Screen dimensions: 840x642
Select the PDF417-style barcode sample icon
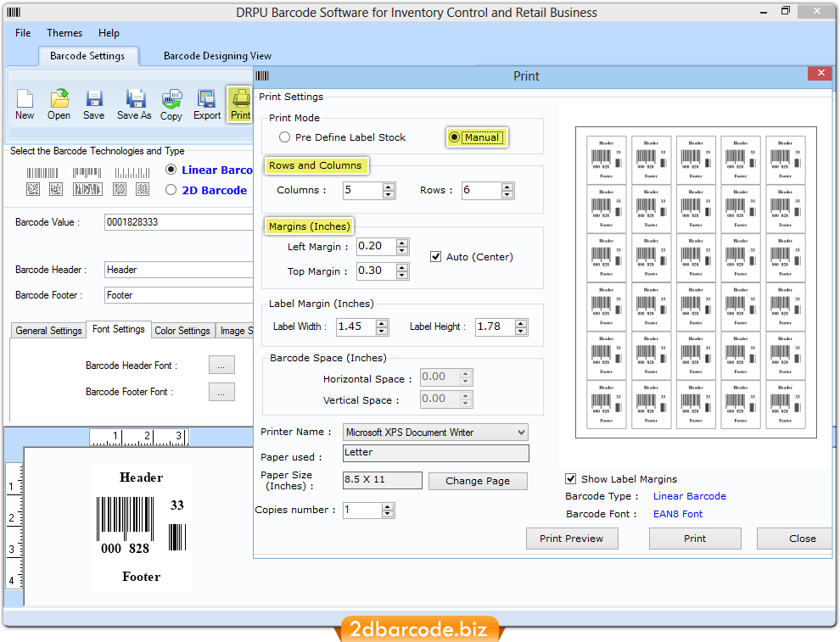87,189
